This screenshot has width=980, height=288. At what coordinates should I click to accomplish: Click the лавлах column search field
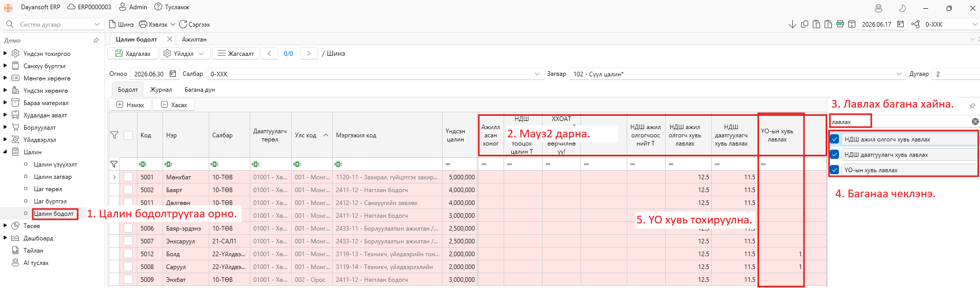(900, 121)
